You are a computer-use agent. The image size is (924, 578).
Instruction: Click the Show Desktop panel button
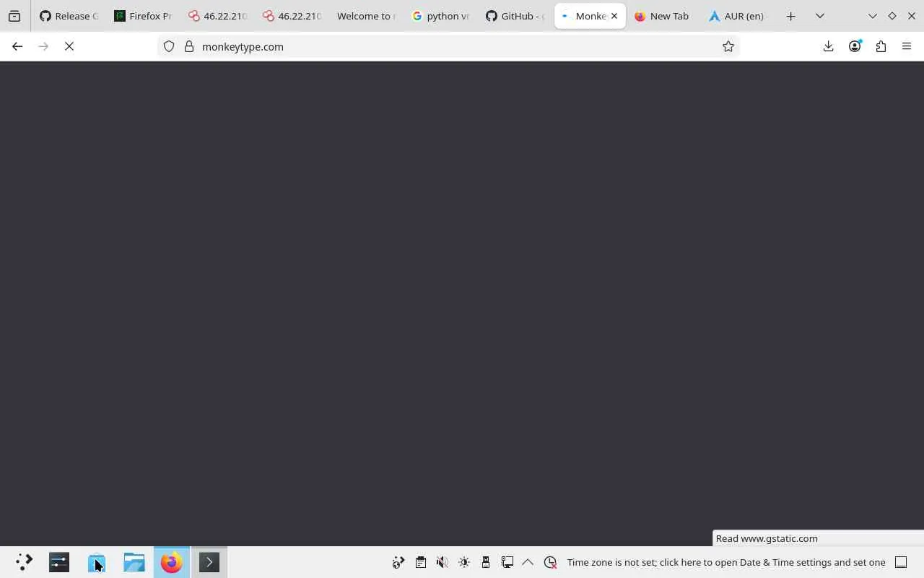point(901,562)
